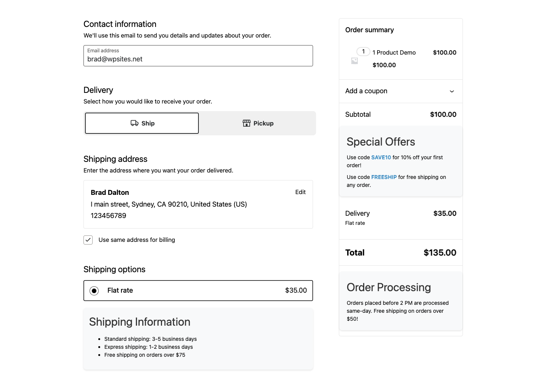The image size is (546, 392).
Task: Open the Add a coupon panel
Action: [366, 91]
